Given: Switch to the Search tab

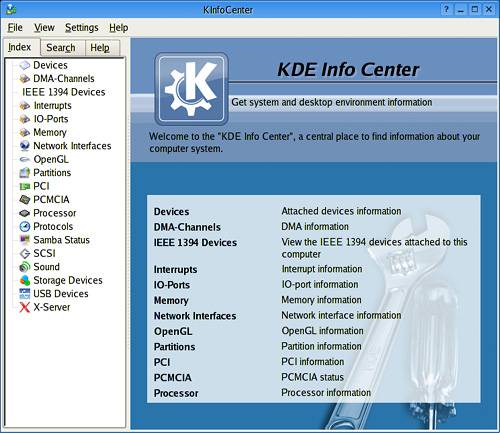Looking at the screenshot, I should click(62, 48).
